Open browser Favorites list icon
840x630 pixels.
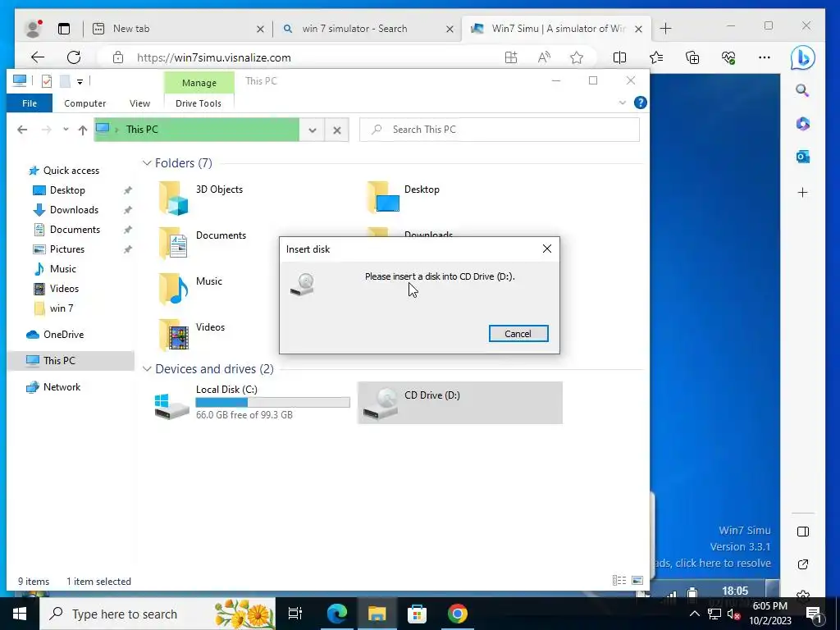click(x=655, y=57)
